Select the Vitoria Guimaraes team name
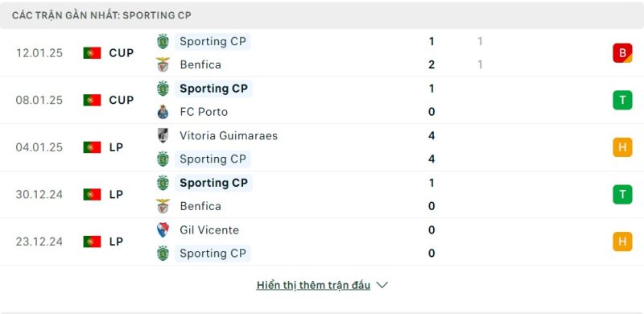The width and height of the screenshot is (644, 314). (229, 135)
